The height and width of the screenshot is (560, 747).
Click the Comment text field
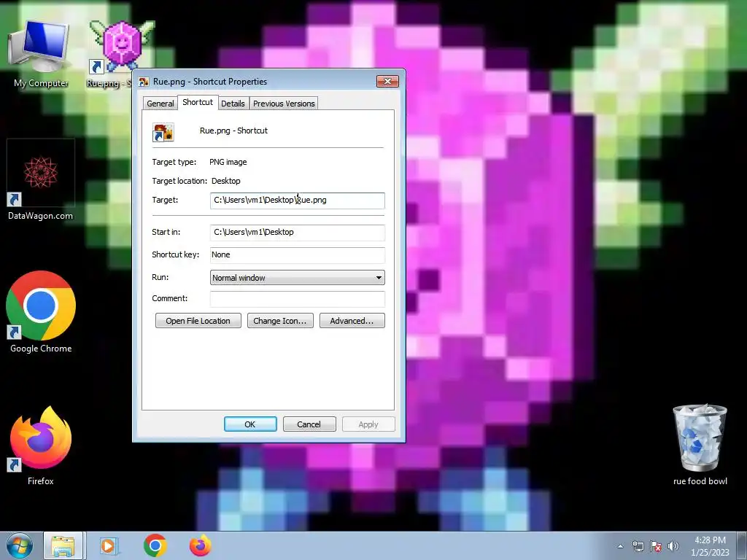[298, 299]
